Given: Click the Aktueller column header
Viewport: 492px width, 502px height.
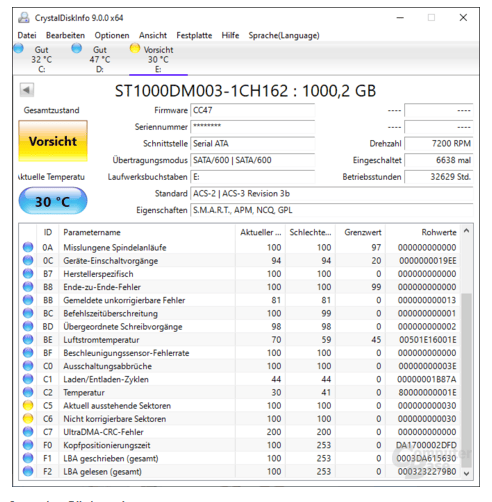Looking at the screenshot, I should click(260, 232).
